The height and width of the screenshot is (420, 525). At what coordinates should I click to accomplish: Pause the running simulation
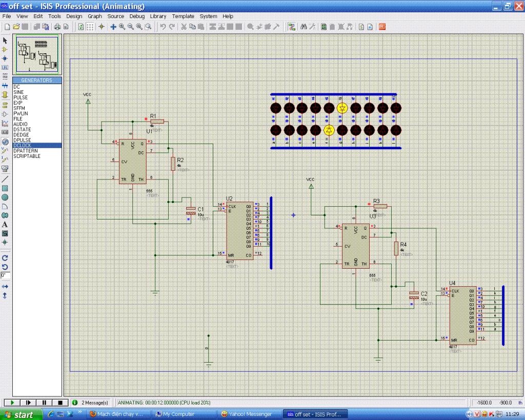click(44, 403)
